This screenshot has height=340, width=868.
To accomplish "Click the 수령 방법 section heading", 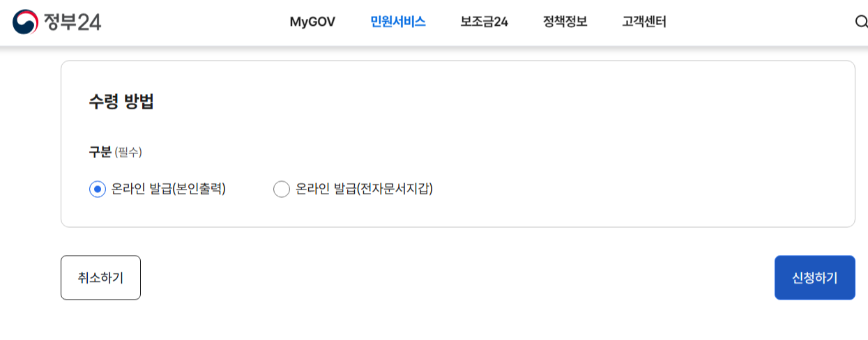I will 121,102.
